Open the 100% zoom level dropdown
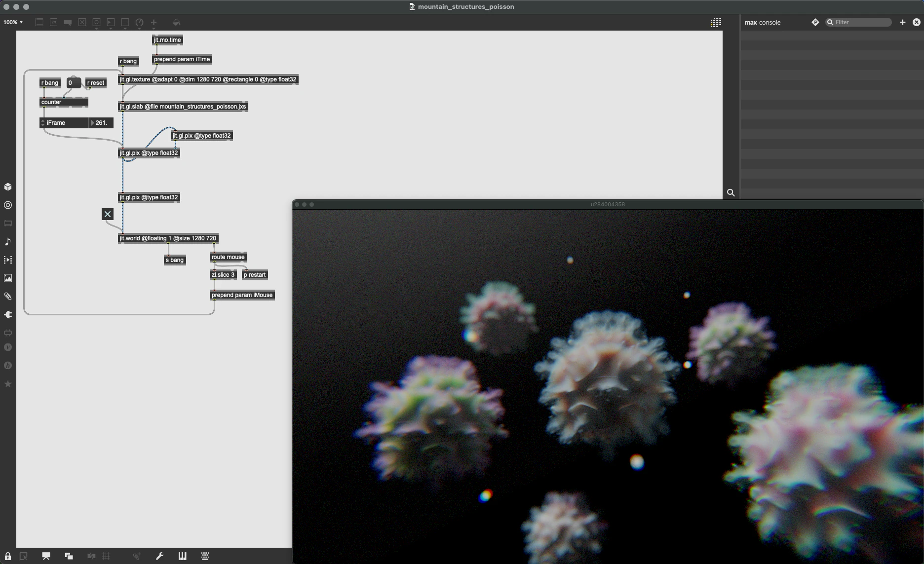 (13, 22)
